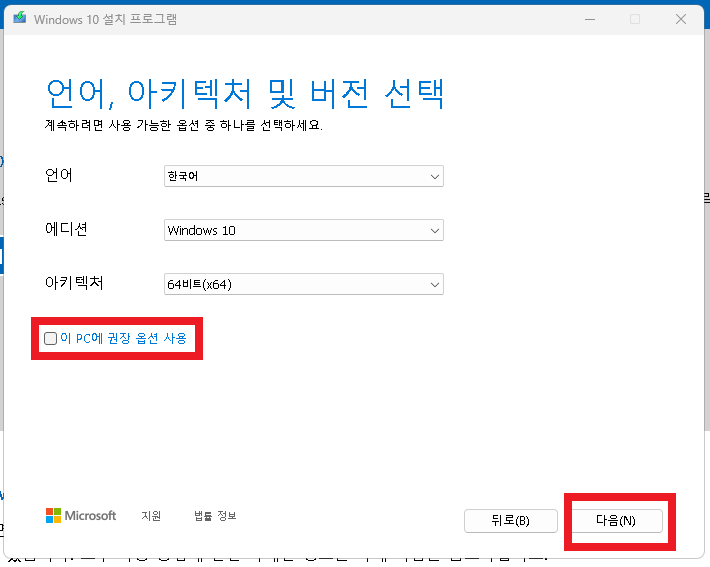Open the 언어 dropdown showing 한국어
Viewport: 710px width, 567px height.
(x=303, y=176)
